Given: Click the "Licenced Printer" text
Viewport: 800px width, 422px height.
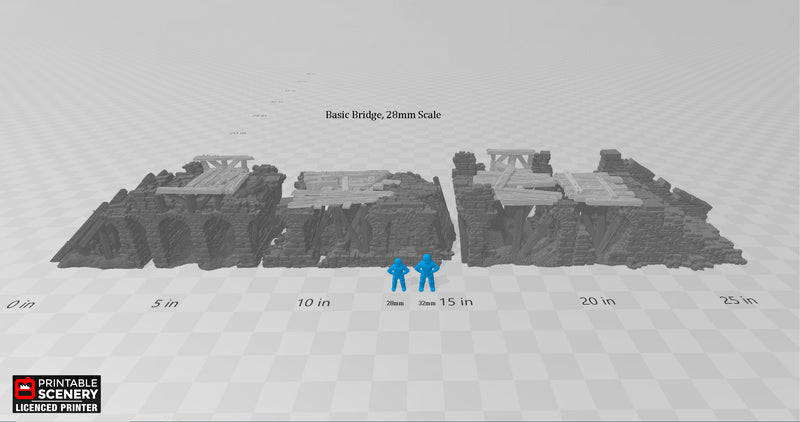Looking at the screenshot, I should tap(56, 407).
